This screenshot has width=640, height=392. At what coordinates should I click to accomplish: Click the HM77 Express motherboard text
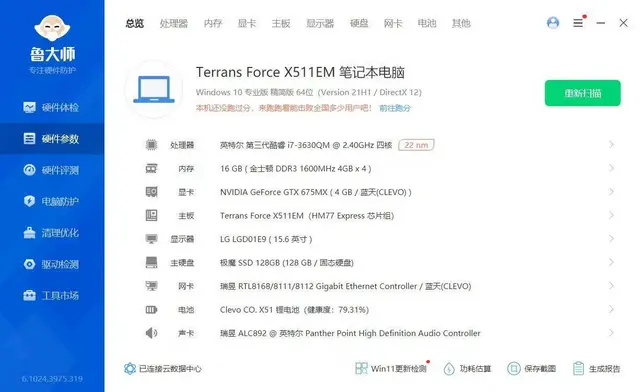(x=307, y=216)
